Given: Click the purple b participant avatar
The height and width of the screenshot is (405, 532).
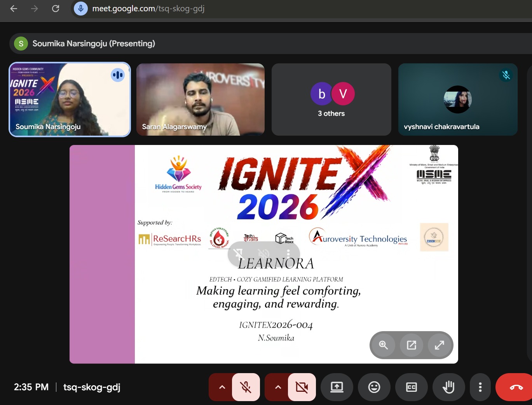Looking at the screenshot, I should coord(322,94).
